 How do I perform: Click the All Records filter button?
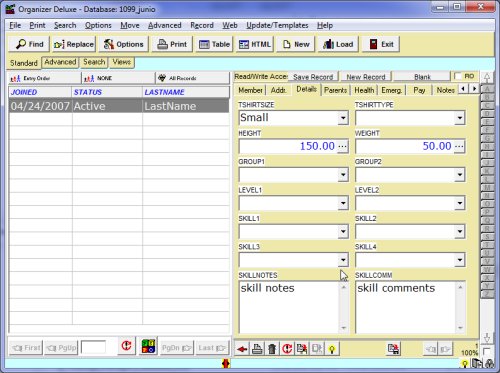pyautogui.click(x=193, y=78)
